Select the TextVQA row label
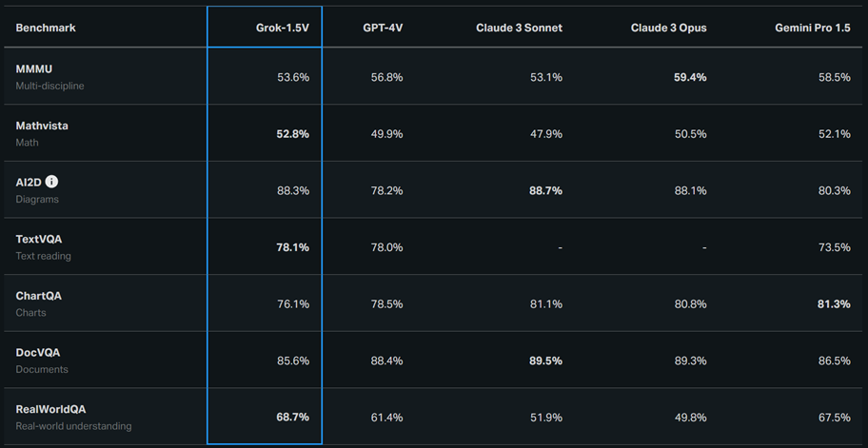 [39, 239]
